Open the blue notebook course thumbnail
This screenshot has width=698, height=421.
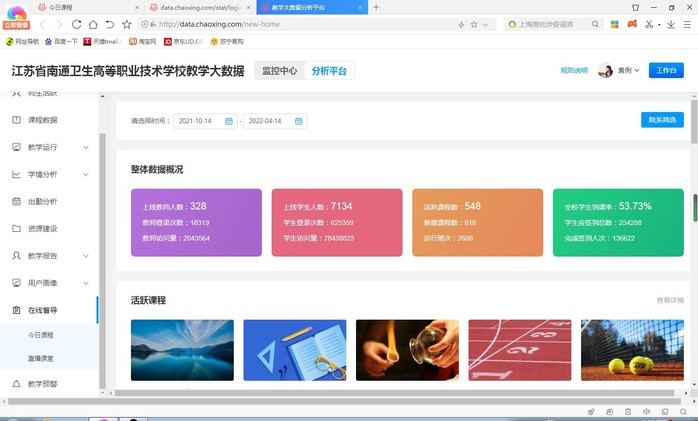(x=295, y=350)
